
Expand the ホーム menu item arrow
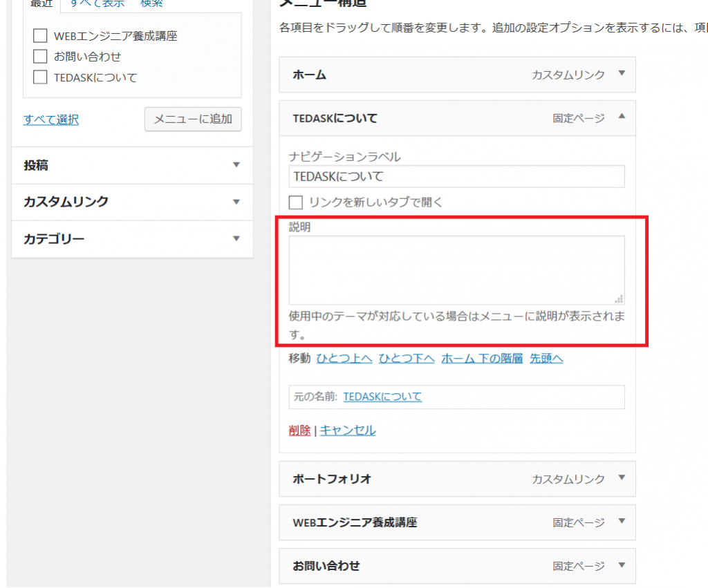click(622, 74)
